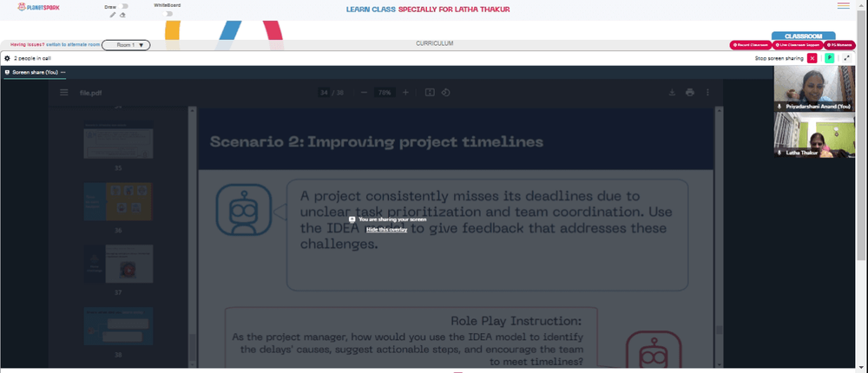Image resolution: width=868 pixels, height=373 pixels.
Task: Open page 38 thumbnail
Action: tap(118, 326)
